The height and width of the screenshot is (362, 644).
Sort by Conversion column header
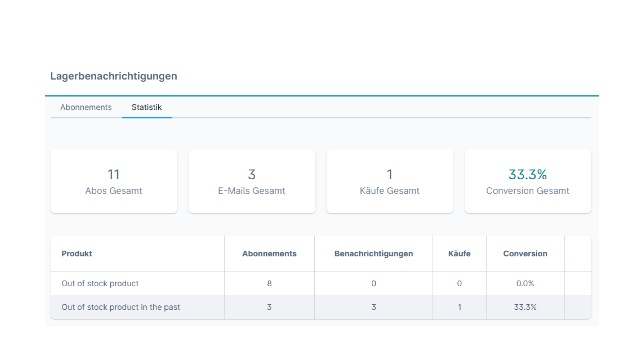(525, 254)
